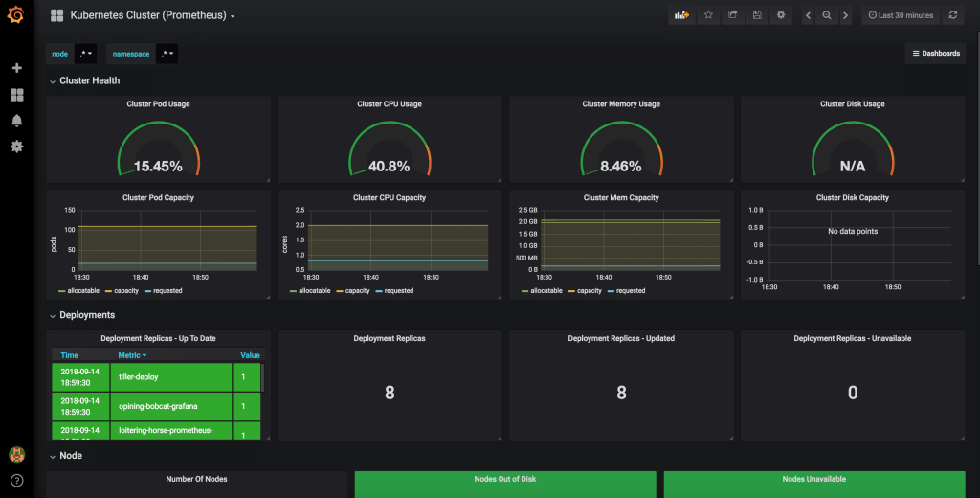Image resolution: width=980 pixels, height=498 pixels.
Task: Open the Alerting bell icon
Action: (17, 120)
